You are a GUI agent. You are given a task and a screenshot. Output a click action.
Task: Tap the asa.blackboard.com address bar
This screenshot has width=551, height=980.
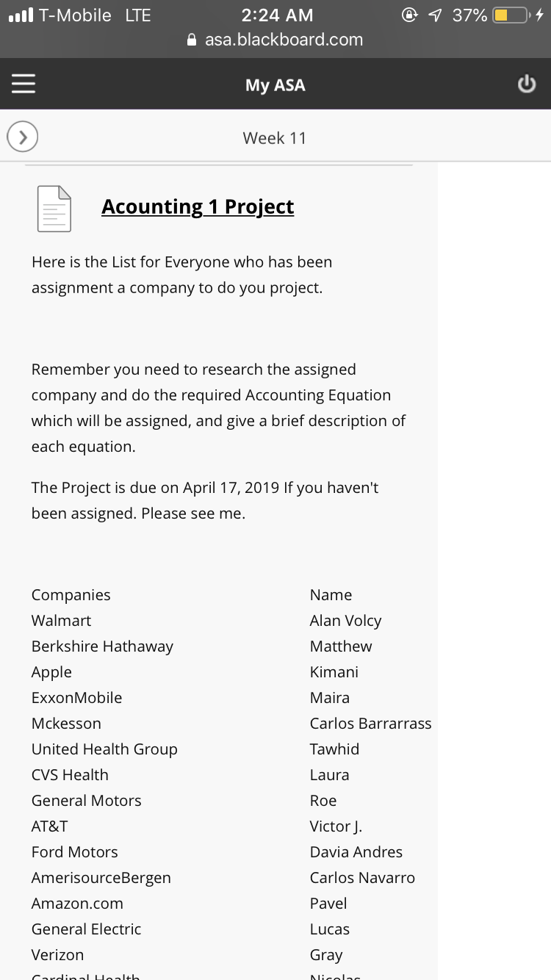pyautogui.click(x=275, y=40)
